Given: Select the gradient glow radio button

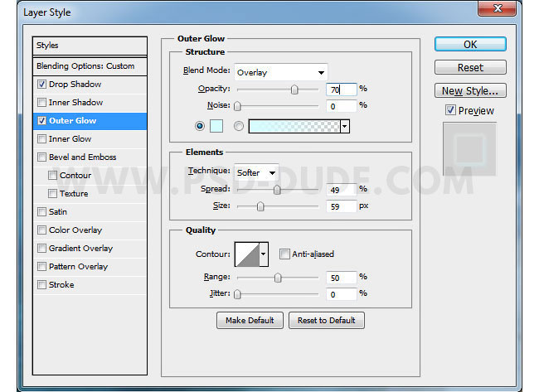Looking at the screenshot, I should (x=240, y=126).
